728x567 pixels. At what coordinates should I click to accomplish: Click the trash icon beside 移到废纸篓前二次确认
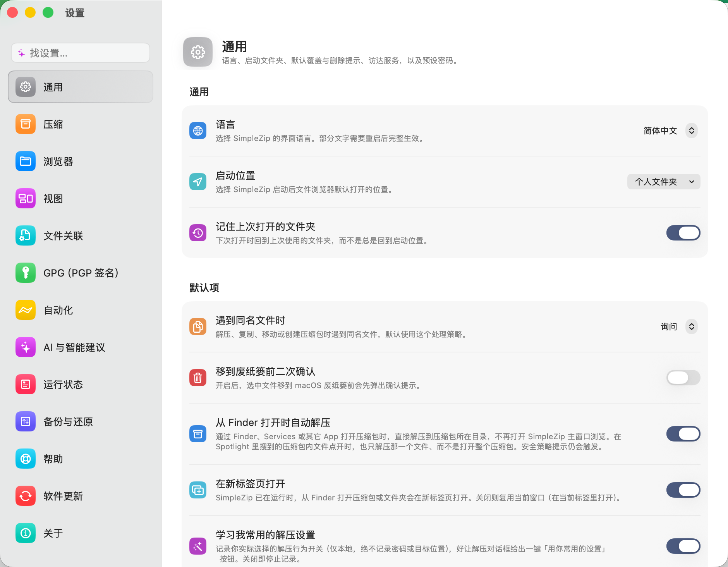point(198,378)
